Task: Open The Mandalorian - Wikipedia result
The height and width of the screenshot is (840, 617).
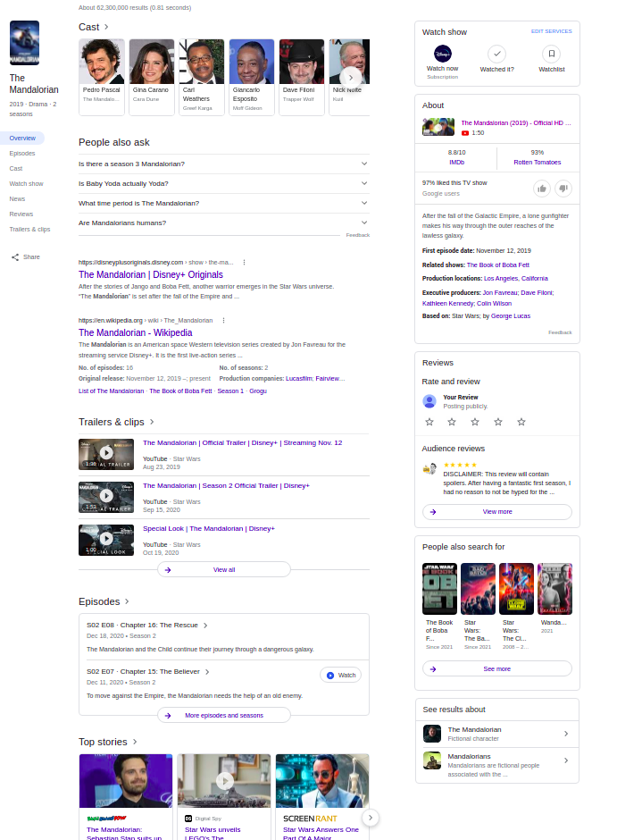Action: [x=136, y=332]
